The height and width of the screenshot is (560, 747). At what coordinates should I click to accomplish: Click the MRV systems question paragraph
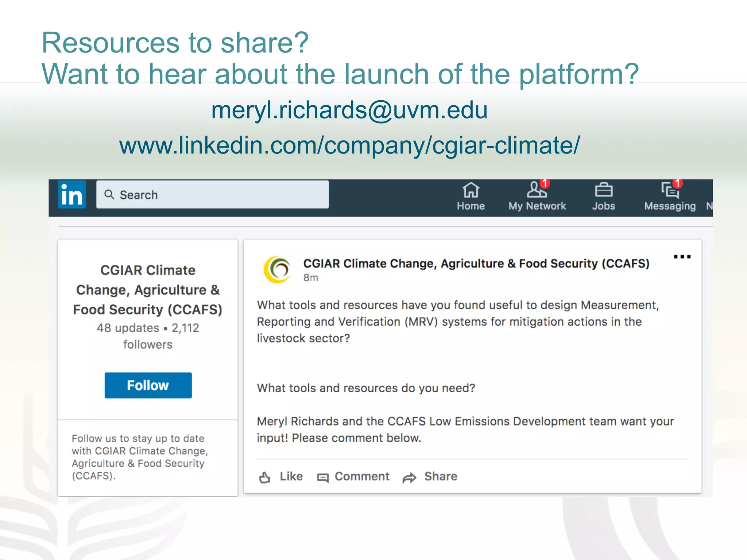458,322
